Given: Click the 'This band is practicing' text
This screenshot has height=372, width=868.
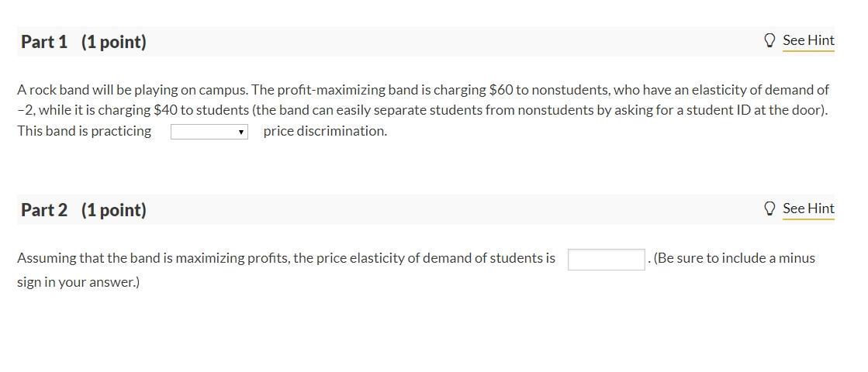Looking at the screenshot, I should coord(85,131).
